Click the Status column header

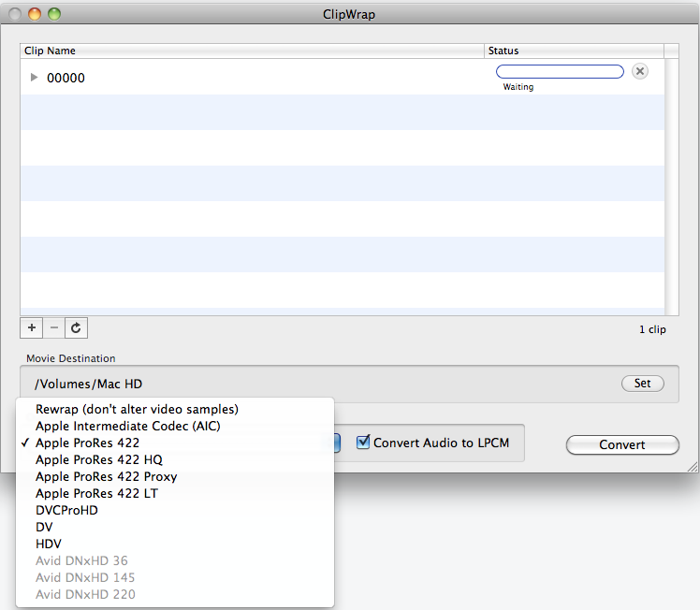(x=574, y=51)
